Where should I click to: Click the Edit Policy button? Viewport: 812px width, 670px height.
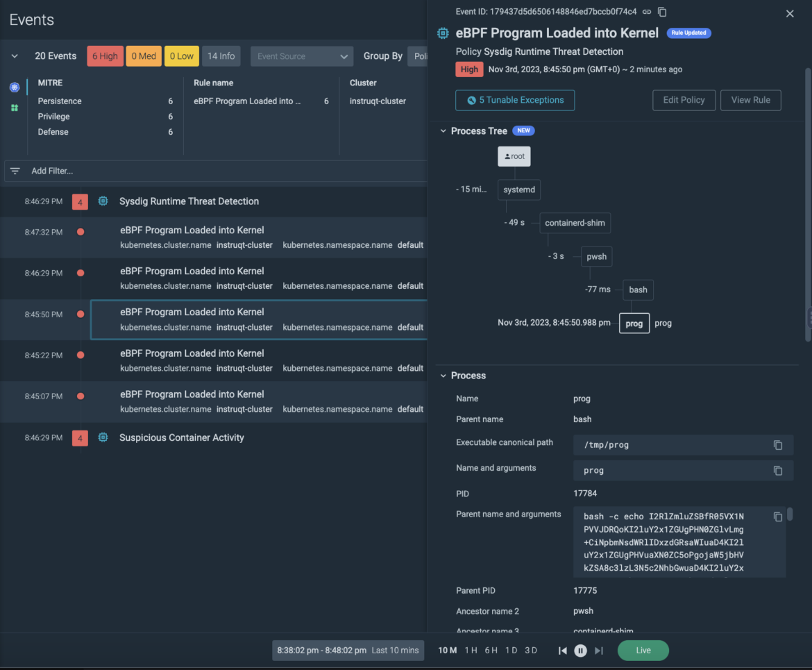click(x=684, y=100)
